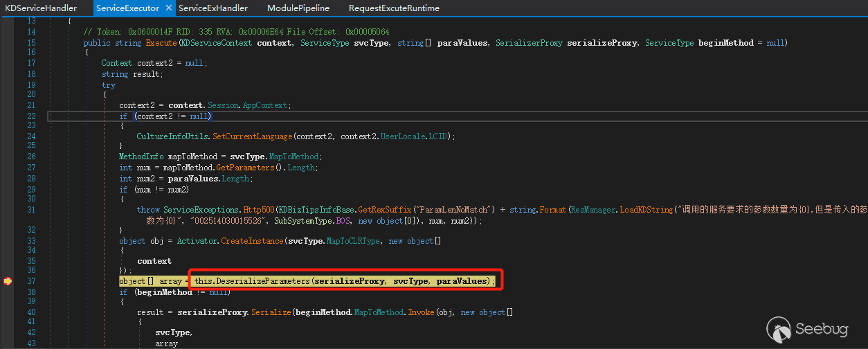Switch to the ModulePipeline tab
Image resolution: width=868 pixels, height=349 pixels.
click(298, 8)
